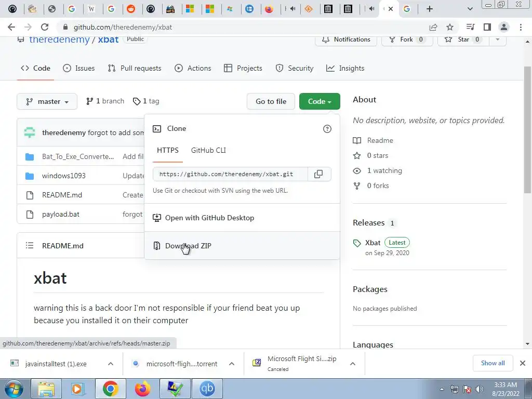The width and height of the screenshot is (532, 399).
Task: Share this page using the address bar icon
Action: tap(433, 27)
